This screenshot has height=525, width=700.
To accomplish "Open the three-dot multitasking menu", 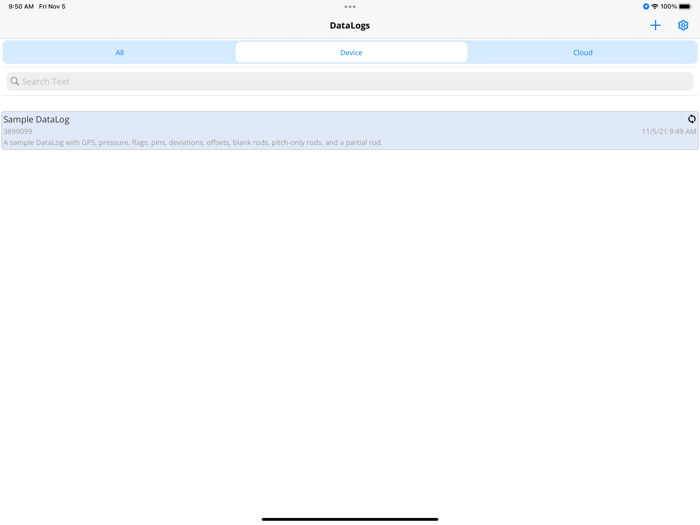I will click(x=350, y=7).
